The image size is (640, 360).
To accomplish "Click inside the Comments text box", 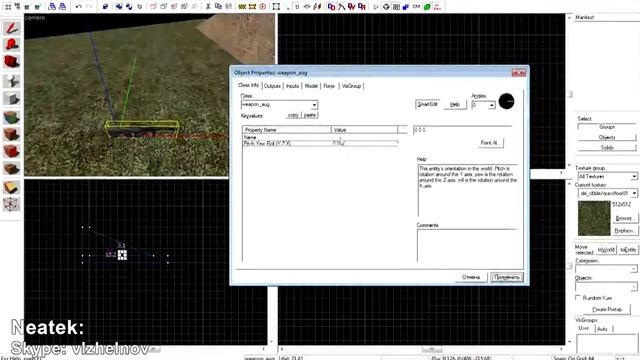I will click(467, 245).
